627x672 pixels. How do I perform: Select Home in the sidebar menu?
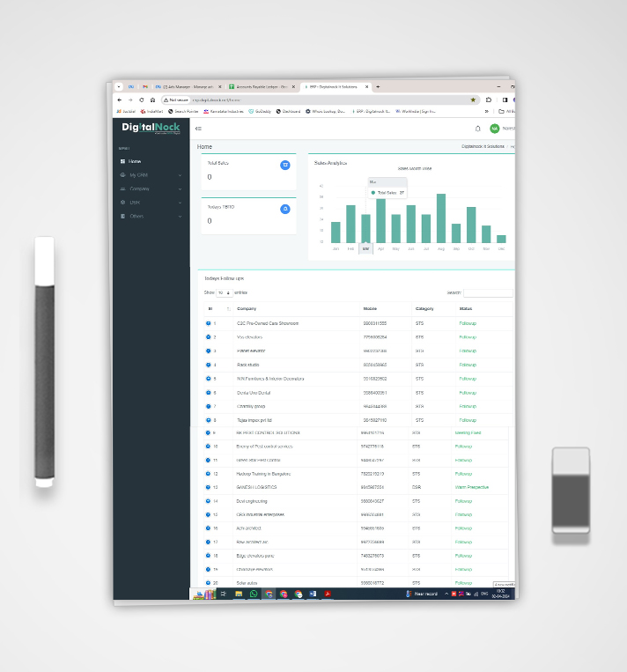tap(134, 162)
